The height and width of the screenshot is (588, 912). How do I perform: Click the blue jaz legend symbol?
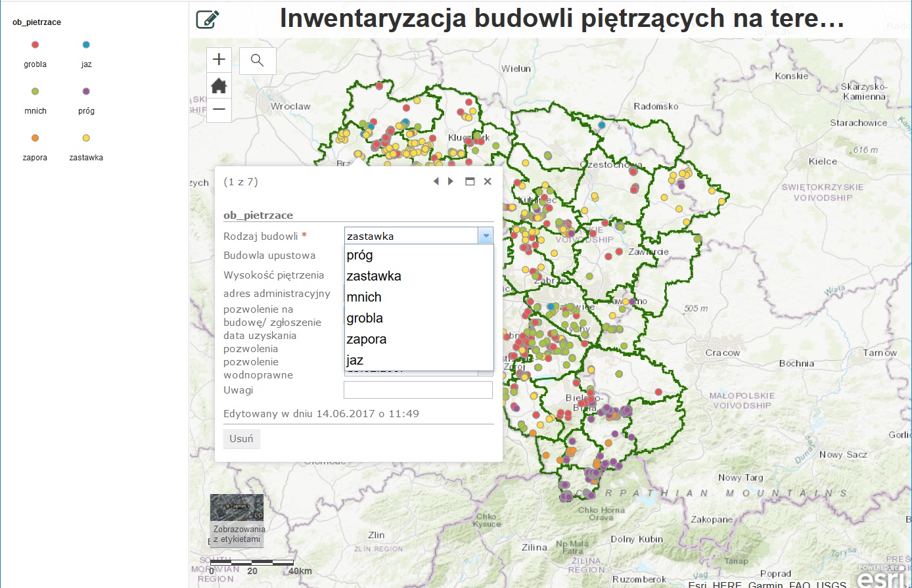[x=86, y=45]
